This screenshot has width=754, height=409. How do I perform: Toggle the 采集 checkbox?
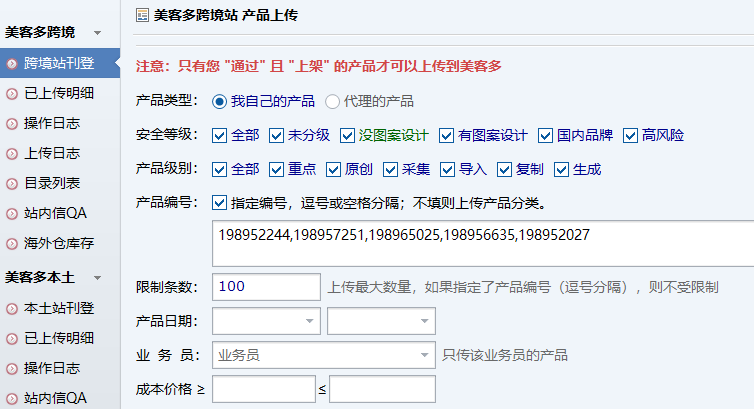click(390, 170)
